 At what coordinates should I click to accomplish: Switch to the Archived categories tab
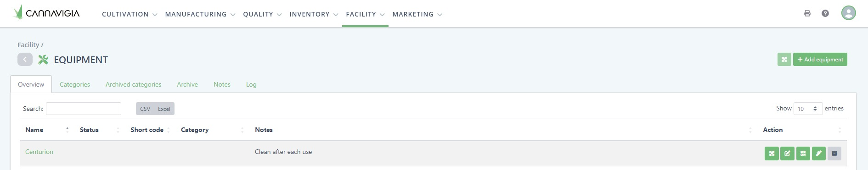133,84
